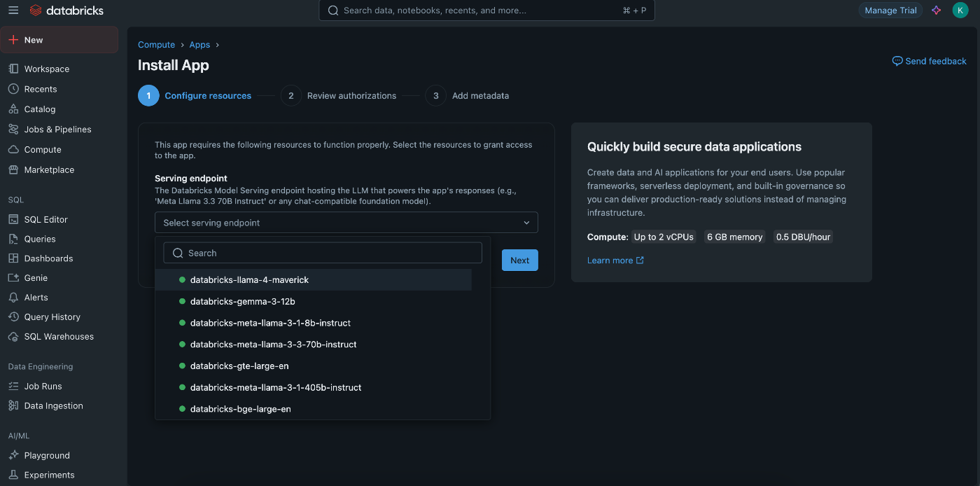Image resolution: width=980 pixels, height=486 pixels.
Task: Open SQL Warehouses label in sidebar
Action: click(59, 337)
